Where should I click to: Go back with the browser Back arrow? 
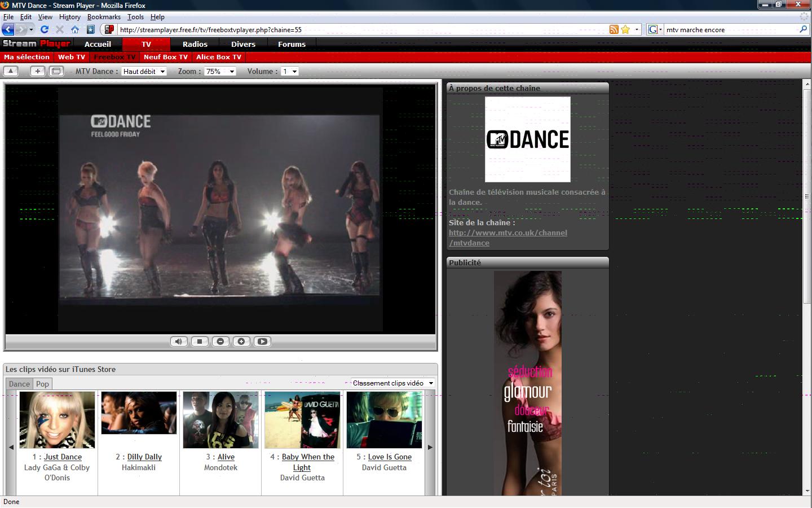(8, 29)
